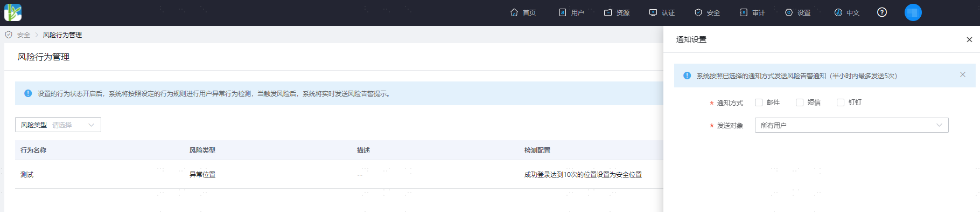
Task: Enable the 钉钉 notification checkbox
Action: tap(841, 102)
